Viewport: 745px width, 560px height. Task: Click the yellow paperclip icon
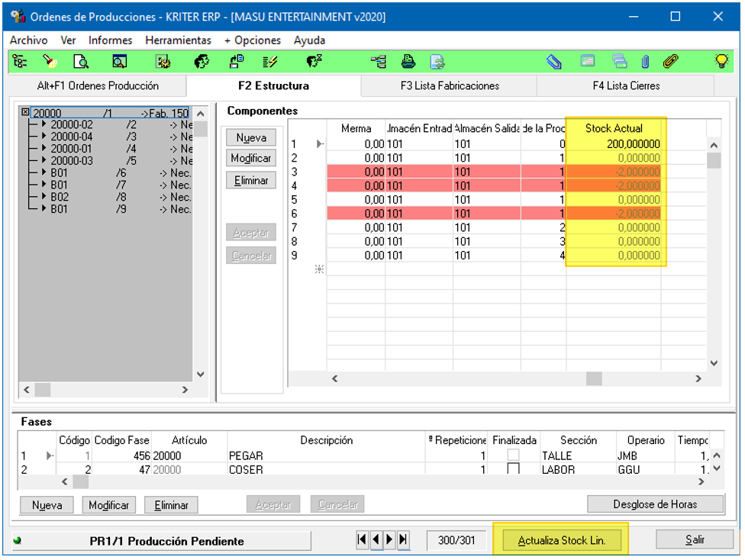[x=670, y=61]
